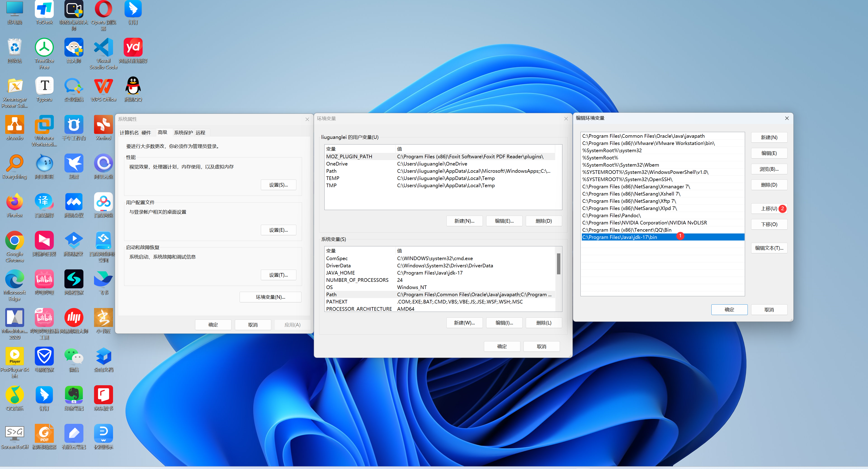Screen dimensions: 868x469
Task: Select %SystemRoot%\system32 path entry
Action: point(663,150)
